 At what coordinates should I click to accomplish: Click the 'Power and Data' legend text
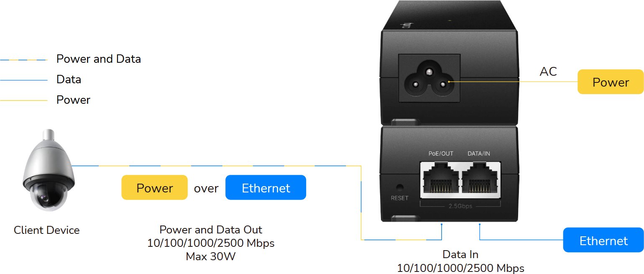tap(99, 59)
